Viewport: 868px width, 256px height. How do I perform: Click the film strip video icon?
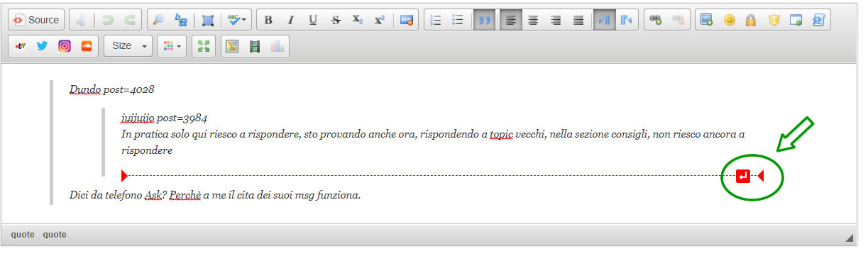coord(254,46)
